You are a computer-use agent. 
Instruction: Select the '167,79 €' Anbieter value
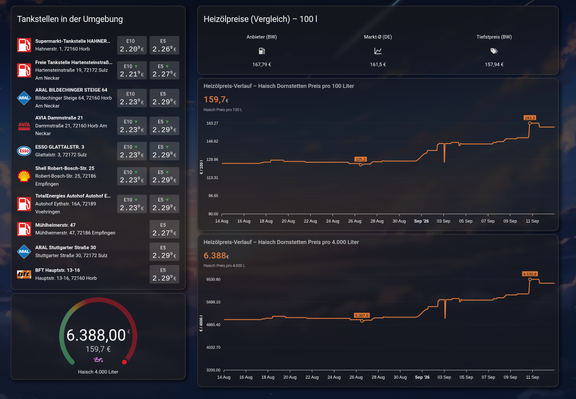262,64
